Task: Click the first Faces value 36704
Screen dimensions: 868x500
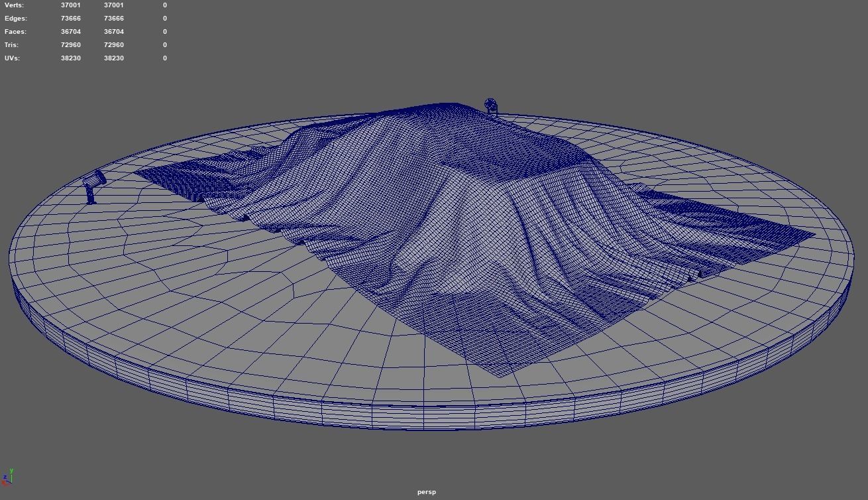Action: pyautogui.click(x=71, y=32)
